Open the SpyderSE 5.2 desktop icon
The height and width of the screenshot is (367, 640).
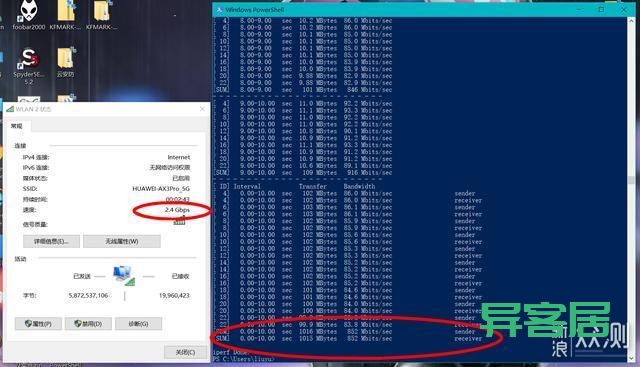click(29, 65)
